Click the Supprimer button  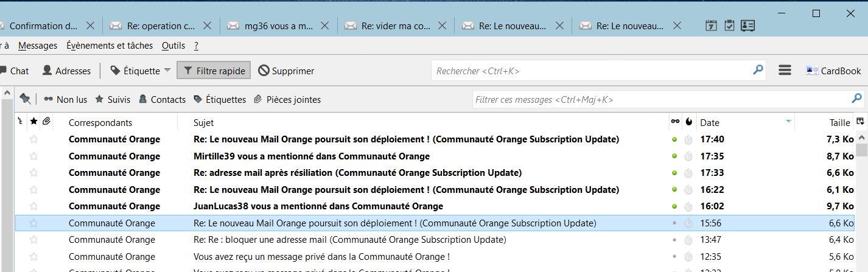pyautogui.click(x=286, y=71)
